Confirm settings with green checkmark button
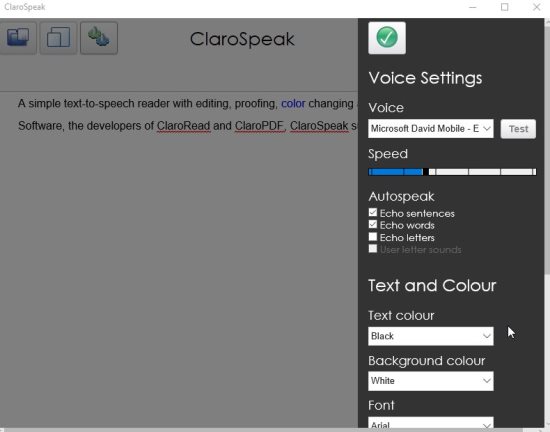 pyautogui.click(x=387, y=38)
